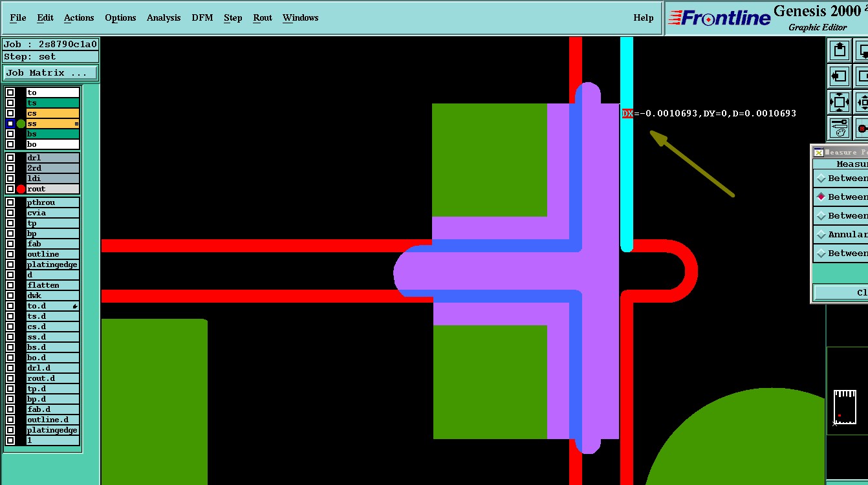The width and height of the screenshot is (868, 485).
Task: Select the cs.d layer name
Action: click(x=52, y=327)
